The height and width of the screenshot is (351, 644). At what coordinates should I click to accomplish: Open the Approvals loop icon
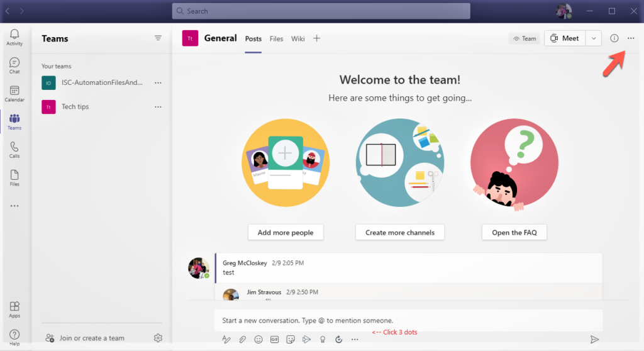point(339,339)
